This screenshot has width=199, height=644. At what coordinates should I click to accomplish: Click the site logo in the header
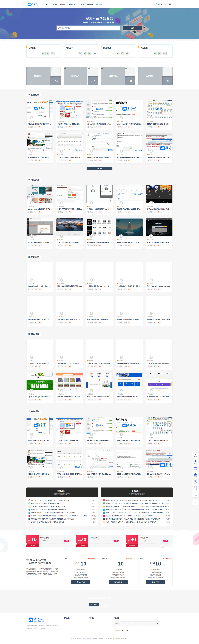(x=33, y=4)
